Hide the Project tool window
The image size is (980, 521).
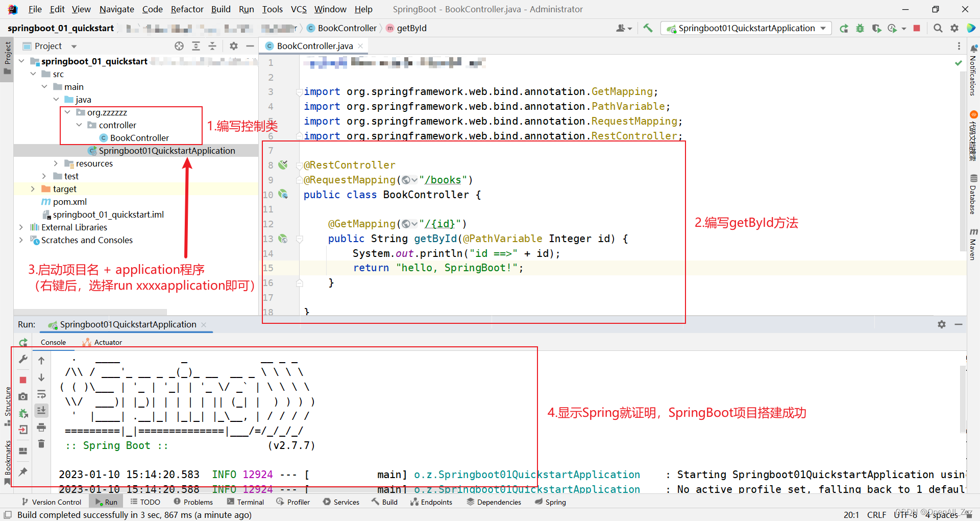click(x=250, y=46)
